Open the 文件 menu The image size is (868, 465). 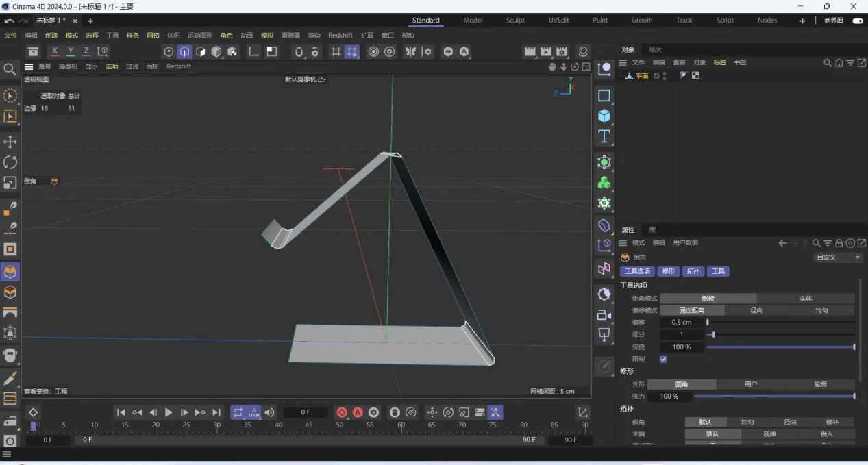(x=11, y=35)
